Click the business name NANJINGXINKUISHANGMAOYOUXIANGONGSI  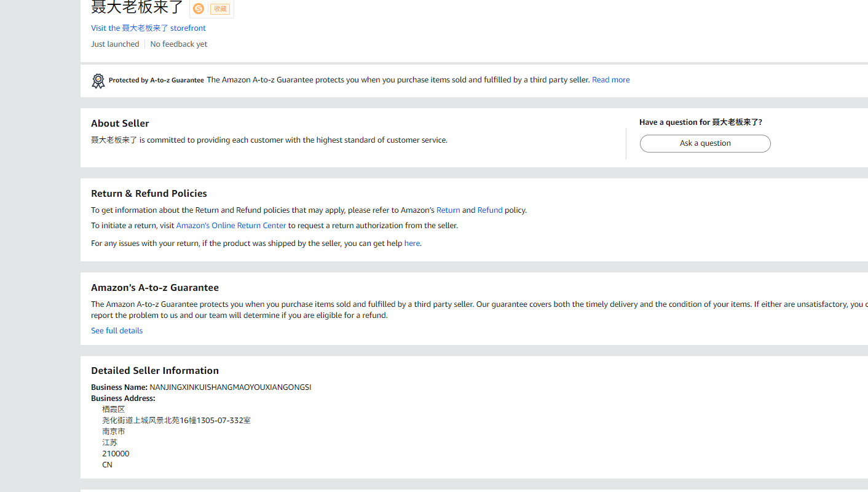[230, 387]
